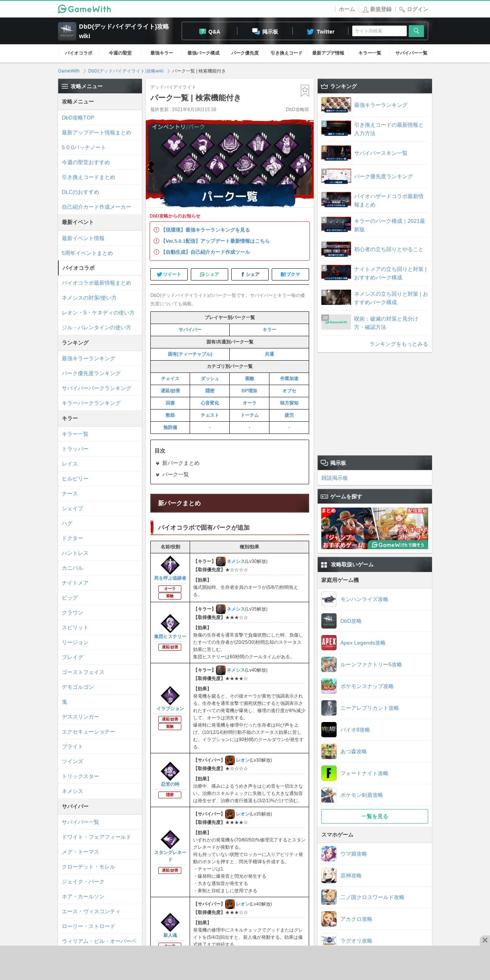Open 固有(ティーチャブル) perk list cell

pos(190,354)
